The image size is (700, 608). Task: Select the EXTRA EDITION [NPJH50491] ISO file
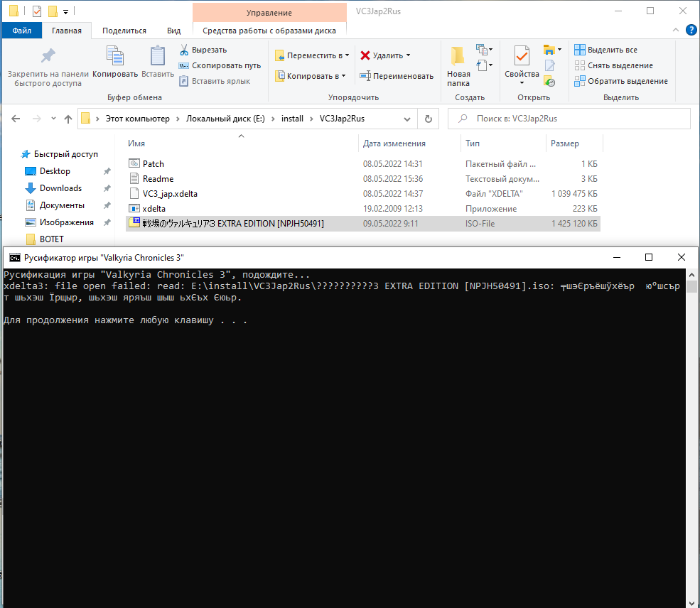point(363,224)
